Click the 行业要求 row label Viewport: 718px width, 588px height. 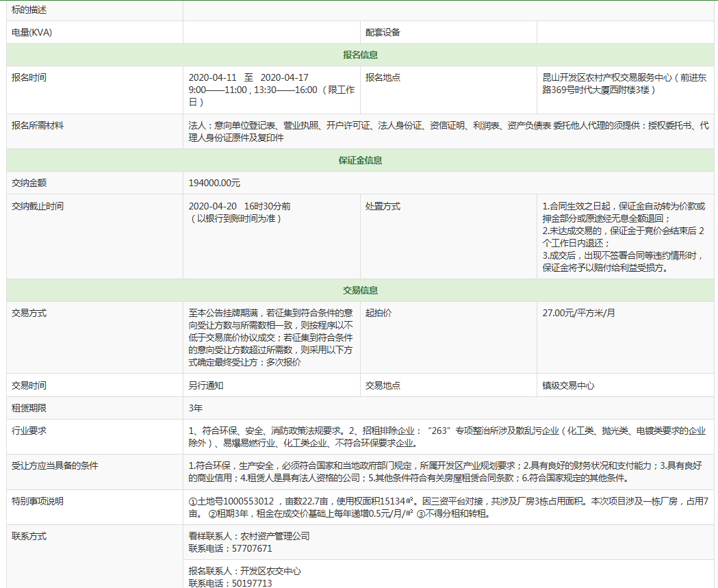[x=29, y=431]
